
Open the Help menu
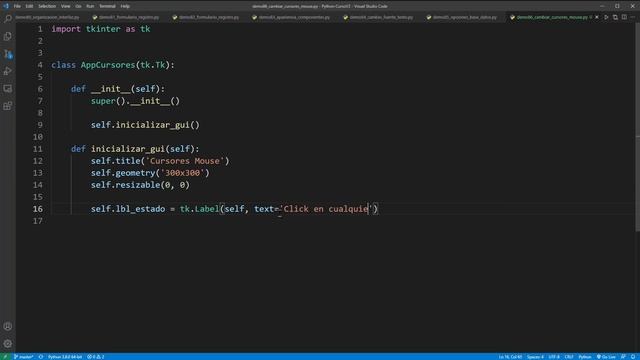[125, 6]
